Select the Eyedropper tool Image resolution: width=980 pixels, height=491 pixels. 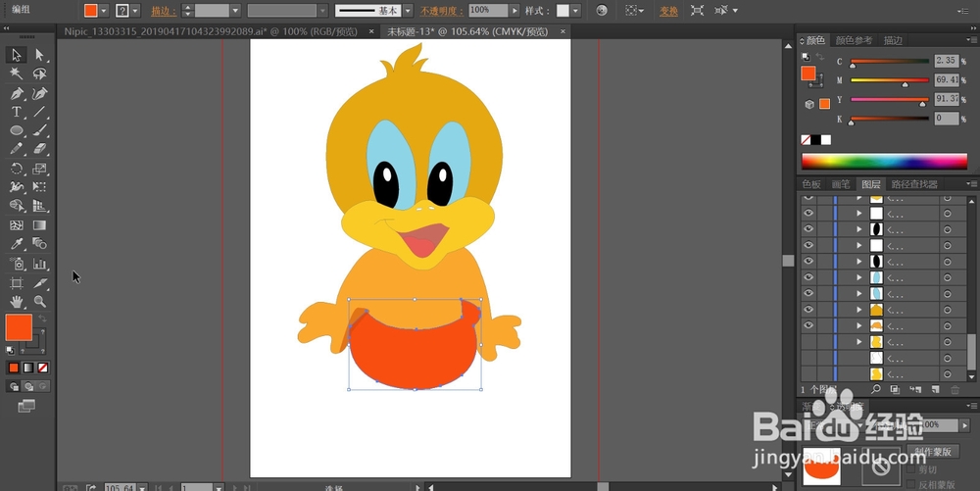(17, 244)
